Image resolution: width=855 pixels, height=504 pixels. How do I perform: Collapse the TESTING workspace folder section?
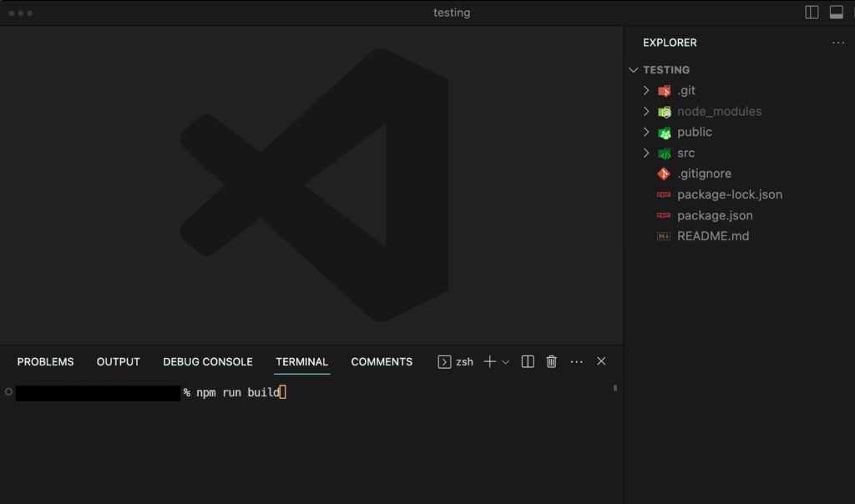(633, 70)
